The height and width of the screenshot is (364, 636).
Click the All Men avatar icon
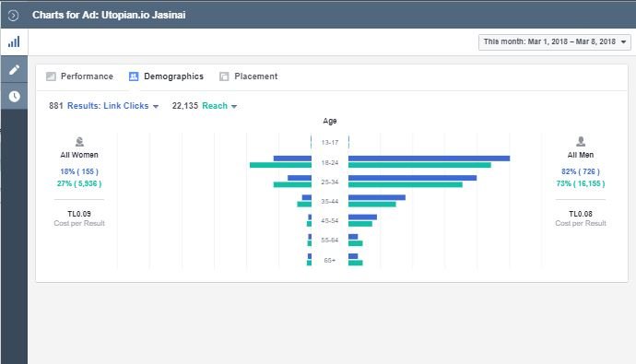581,142
